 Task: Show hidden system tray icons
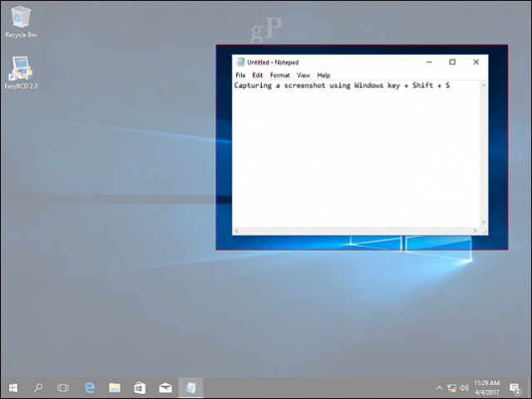tap(439, 387)
